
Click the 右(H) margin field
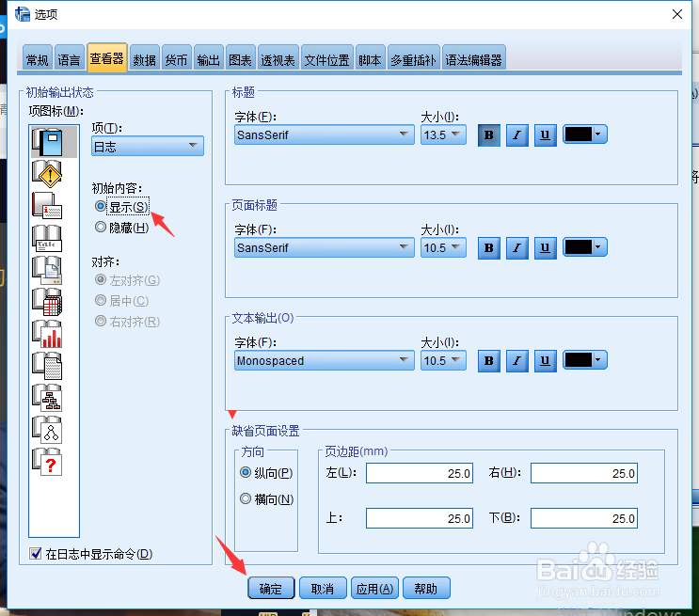pos(584,473)
